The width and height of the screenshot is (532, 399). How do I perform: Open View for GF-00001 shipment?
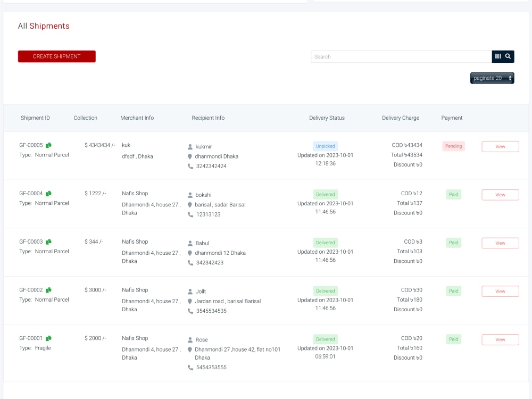pyautogui.click(x=500, y=339)
